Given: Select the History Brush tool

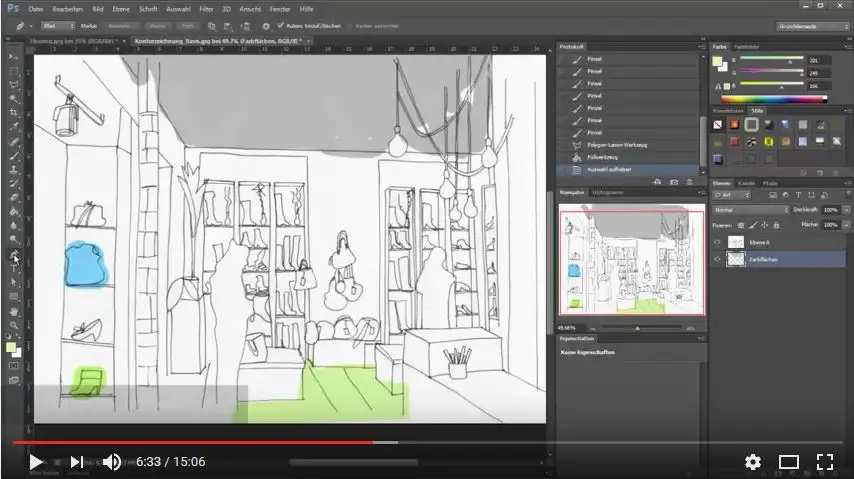Looking at the screenshot, I should 14,184.
